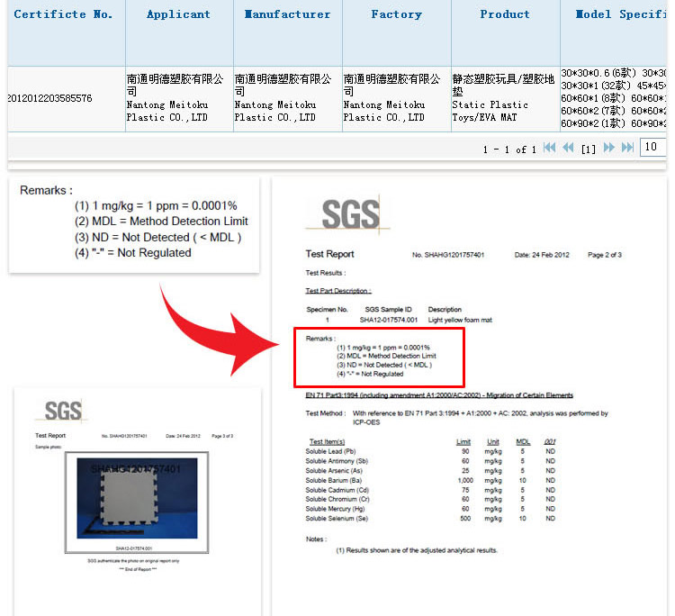
Task: Click 'Soluble Chromium (Cr)' row
Action: 430,499
